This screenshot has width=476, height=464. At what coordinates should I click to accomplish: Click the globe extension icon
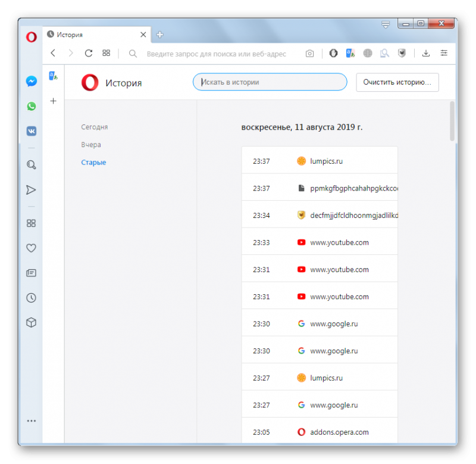click(x=368, y=53)
